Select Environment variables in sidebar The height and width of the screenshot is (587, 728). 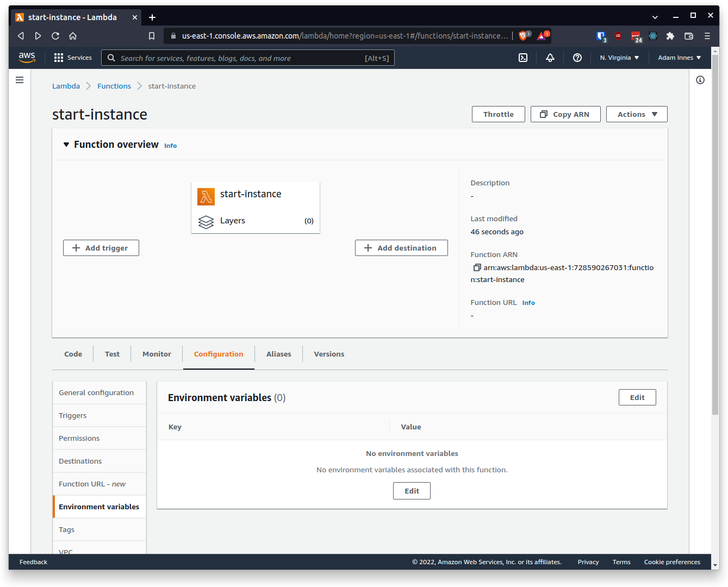[99, 507]
